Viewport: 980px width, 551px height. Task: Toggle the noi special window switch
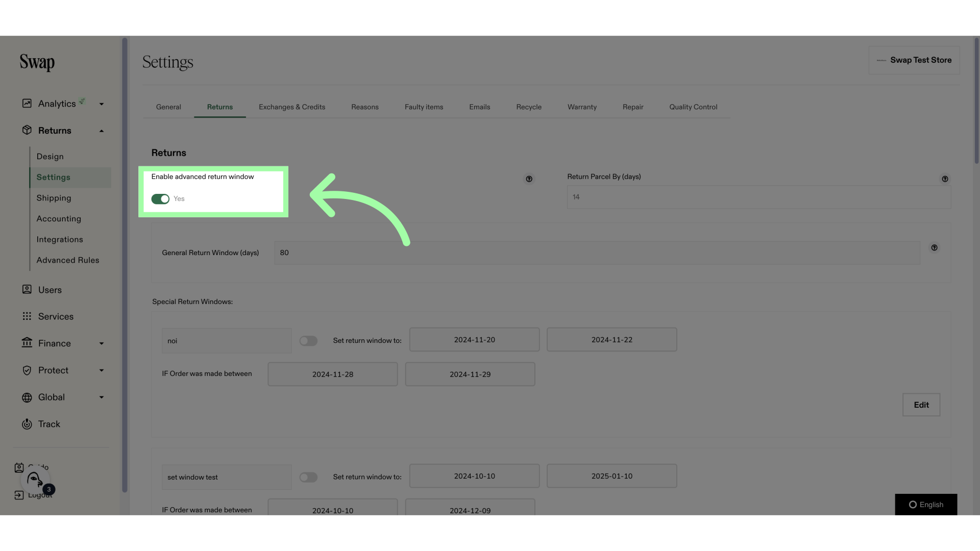[308, 341]
